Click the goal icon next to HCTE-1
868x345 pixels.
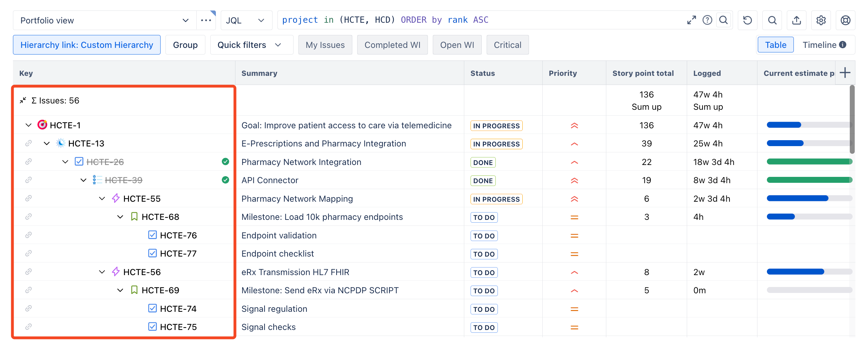pyautogui.click(x=42, y=125)
